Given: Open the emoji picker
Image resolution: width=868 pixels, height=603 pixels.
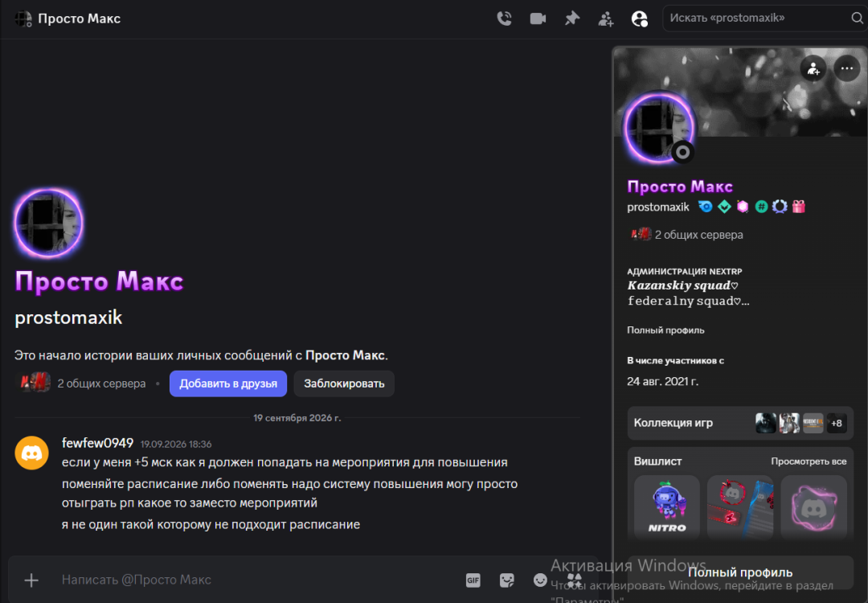Looking at the screenshot, I should click(x=540, y=580).
